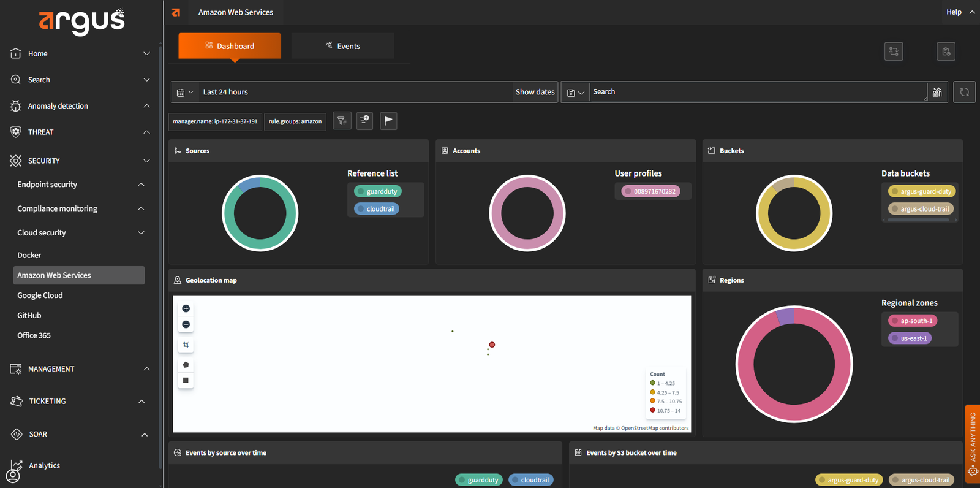Click the flag icon in filter row
The image size is (980, 488).
click(388, 121)
